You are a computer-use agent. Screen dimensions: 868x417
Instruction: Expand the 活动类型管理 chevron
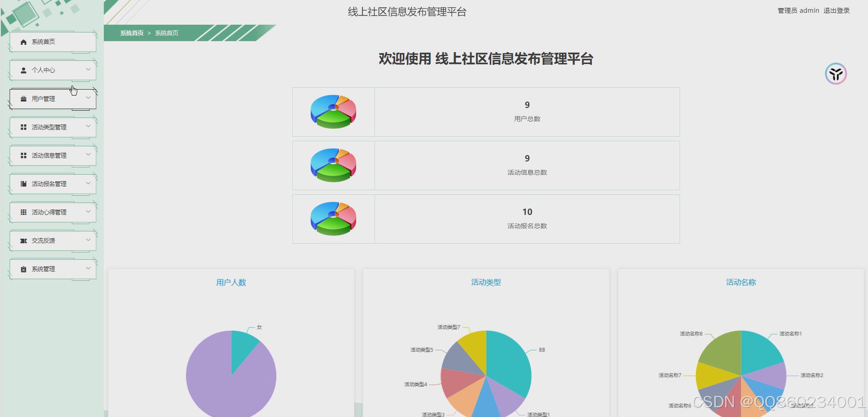click(88, 126)
